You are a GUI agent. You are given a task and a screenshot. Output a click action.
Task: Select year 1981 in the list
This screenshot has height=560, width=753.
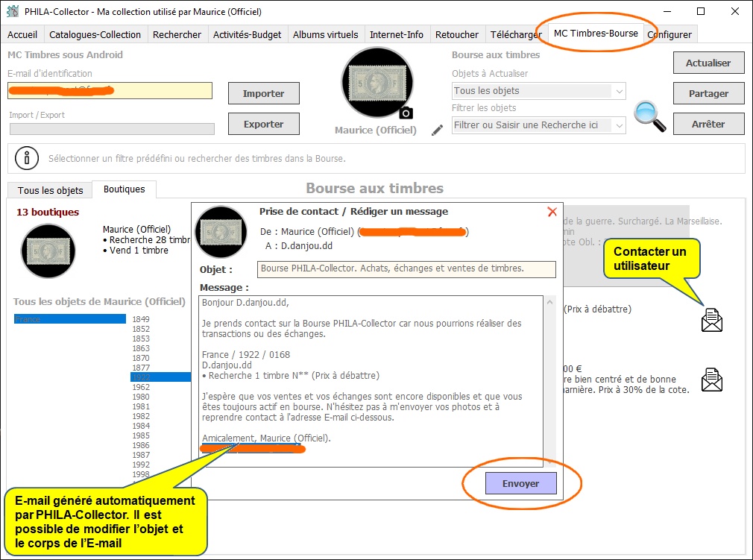click(x=141, y=406)
